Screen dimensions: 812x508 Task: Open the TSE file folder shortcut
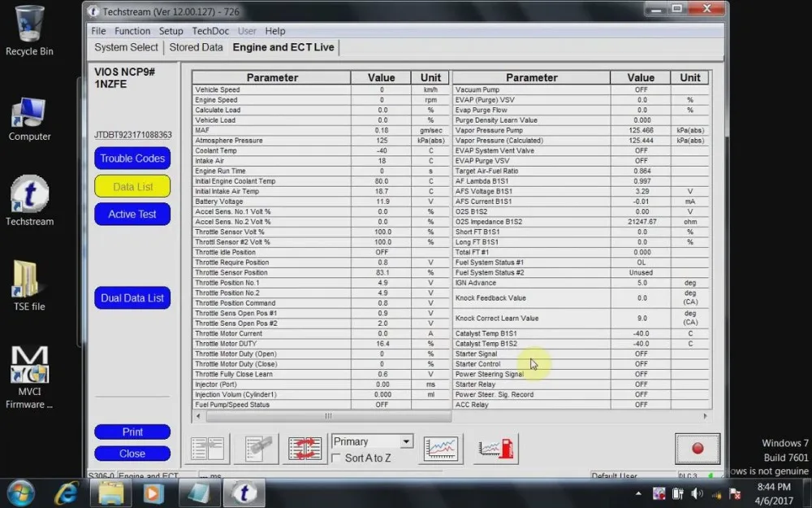(29, 286)
